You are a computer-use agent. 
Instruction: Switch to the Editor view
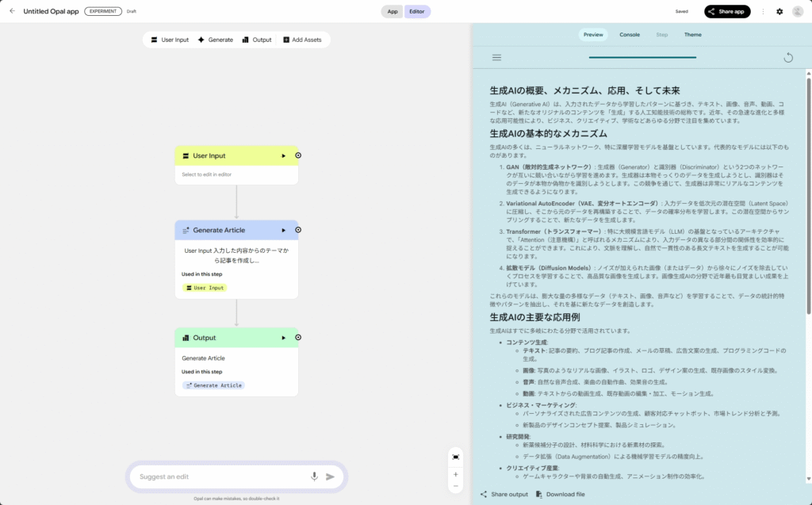[417, 12]
